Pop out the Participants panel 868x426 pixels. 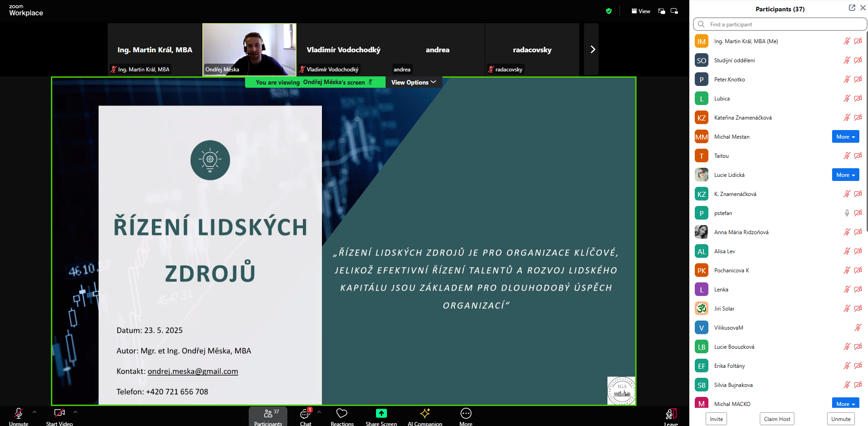click(x=852, y=8)
